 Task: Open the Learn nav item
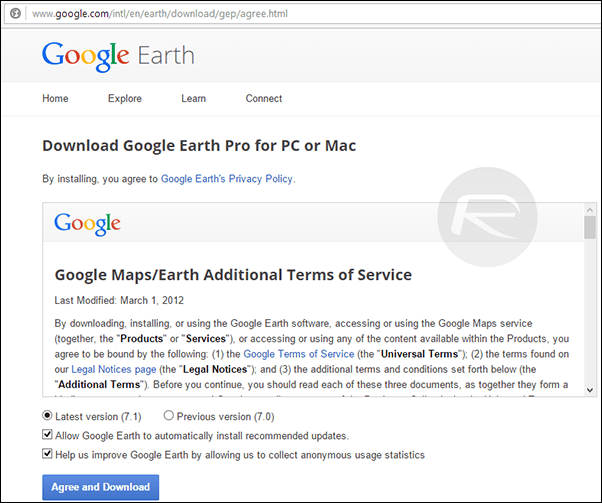194,99
